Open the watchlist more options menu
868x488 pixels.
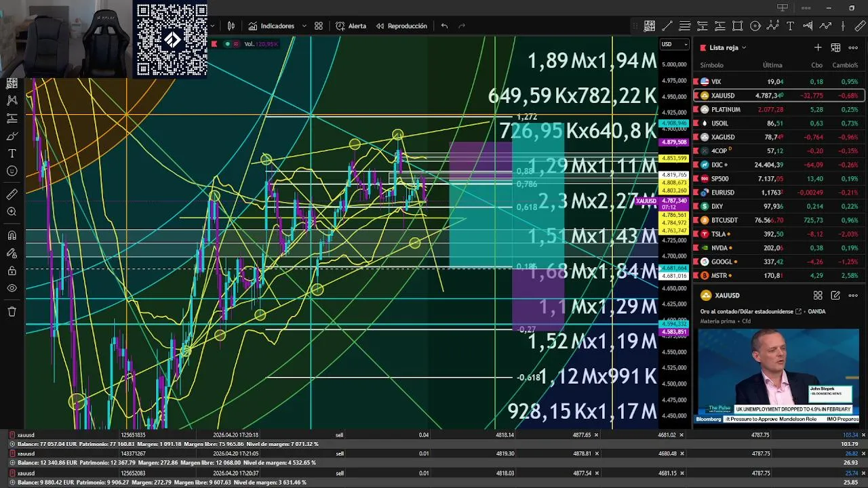(x=853, y=47)
